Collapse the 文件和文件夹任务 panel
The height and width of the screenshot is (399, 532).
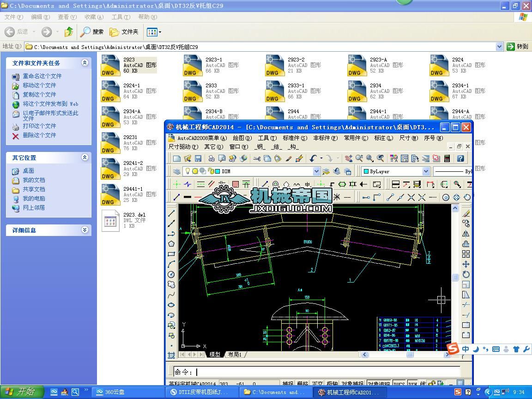tap(85, 63)
